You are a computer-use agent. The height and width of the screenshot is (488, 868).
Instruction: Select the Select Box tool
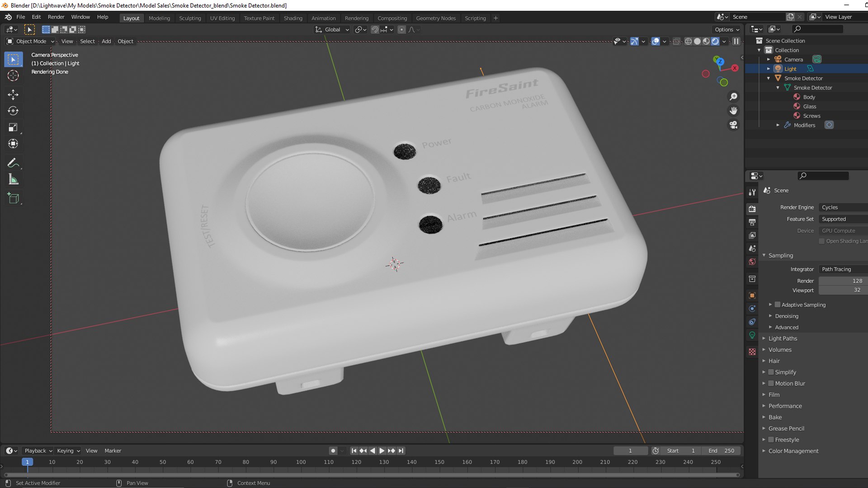(13, 59)
